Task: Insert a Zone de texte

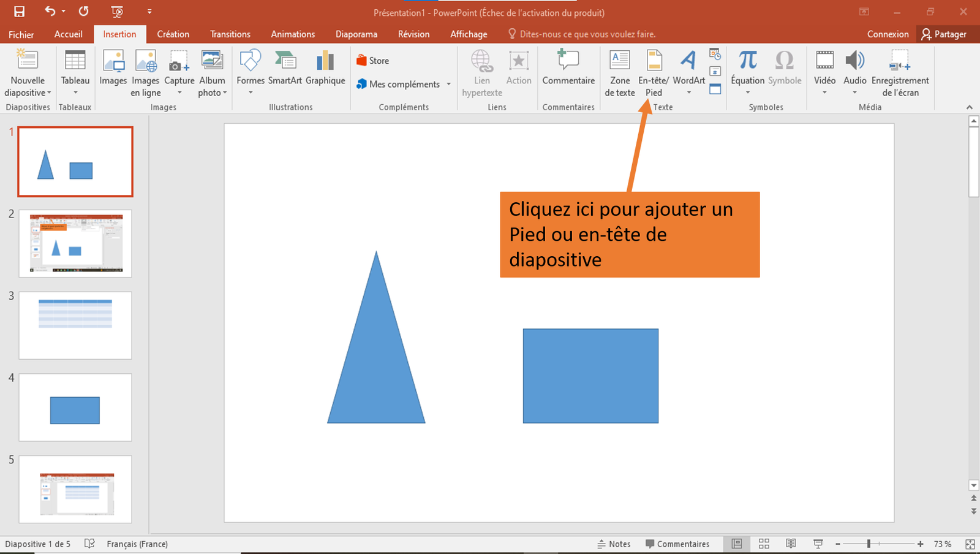Action: pos(619,72)
